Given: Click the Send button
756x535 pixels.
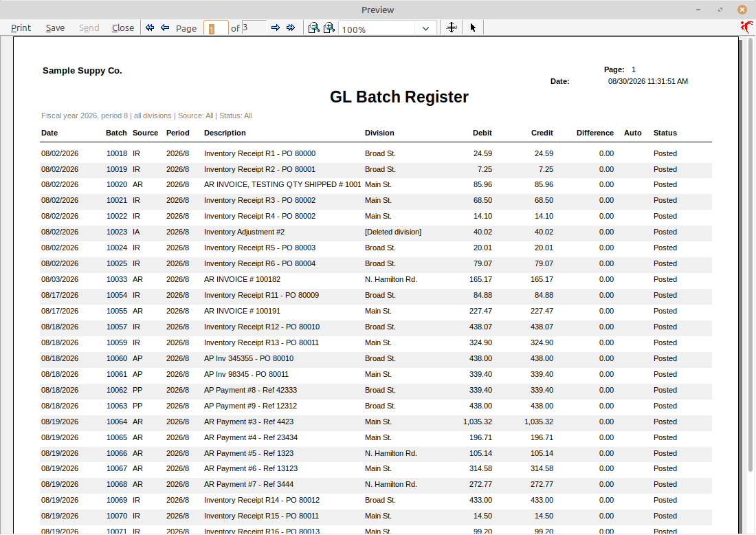Looking at the screenshot, I should [x=89, y=28].
